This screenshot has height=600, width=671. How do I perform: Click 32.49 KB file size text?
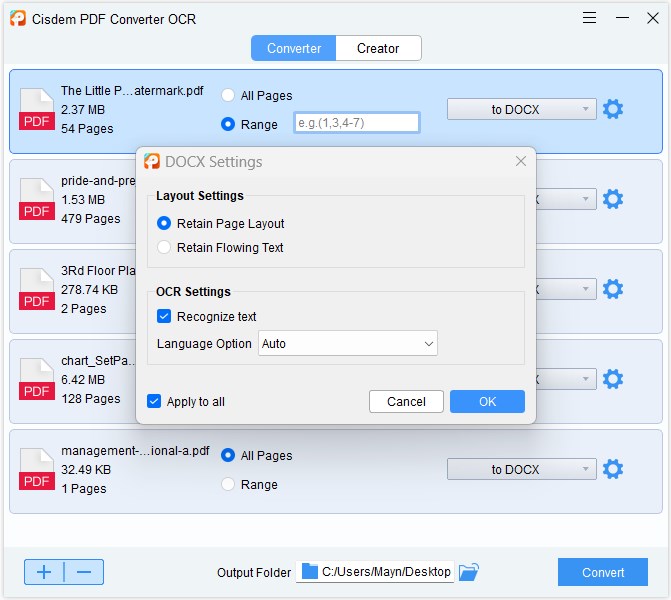point(86,470)
